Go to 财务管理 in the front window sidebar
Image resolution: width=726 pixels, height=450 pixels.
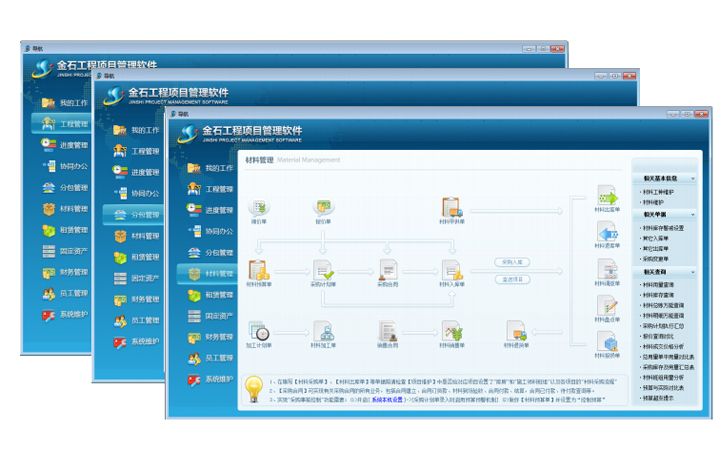coord(218,337)
